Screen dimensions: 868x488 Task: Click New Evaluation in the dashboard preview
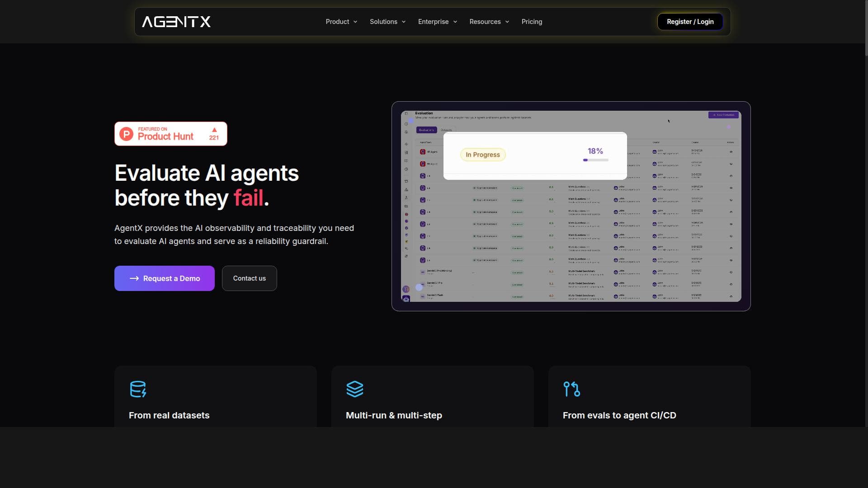(x=723, y=115)
